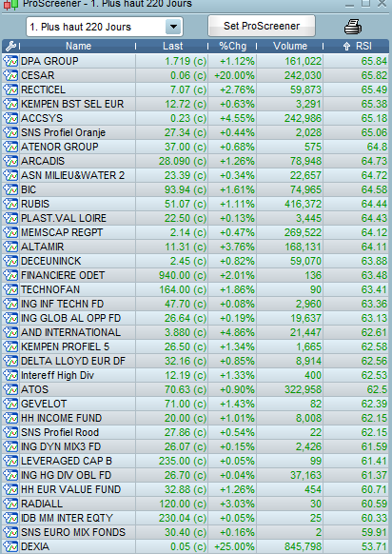
Task: Sort by the %Chg column header
Action: [x=232, y=47]
